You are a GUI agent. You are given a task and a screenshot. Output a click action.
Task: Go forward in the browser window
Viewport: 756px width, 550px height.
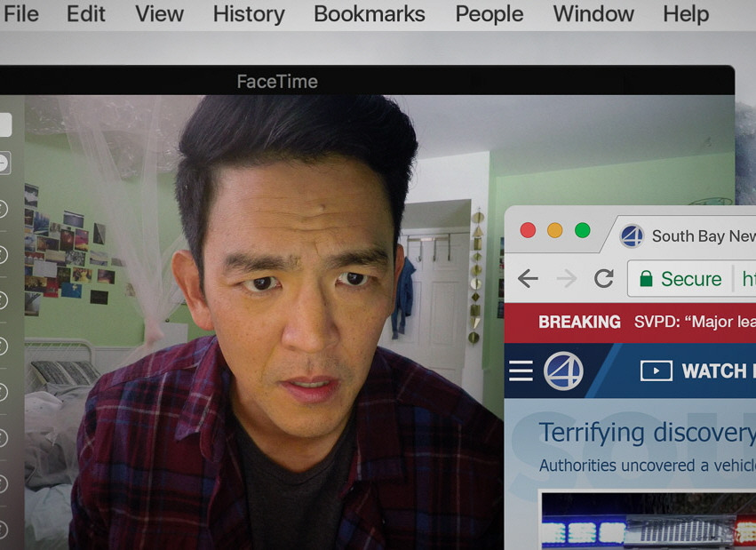coord(567,278)
